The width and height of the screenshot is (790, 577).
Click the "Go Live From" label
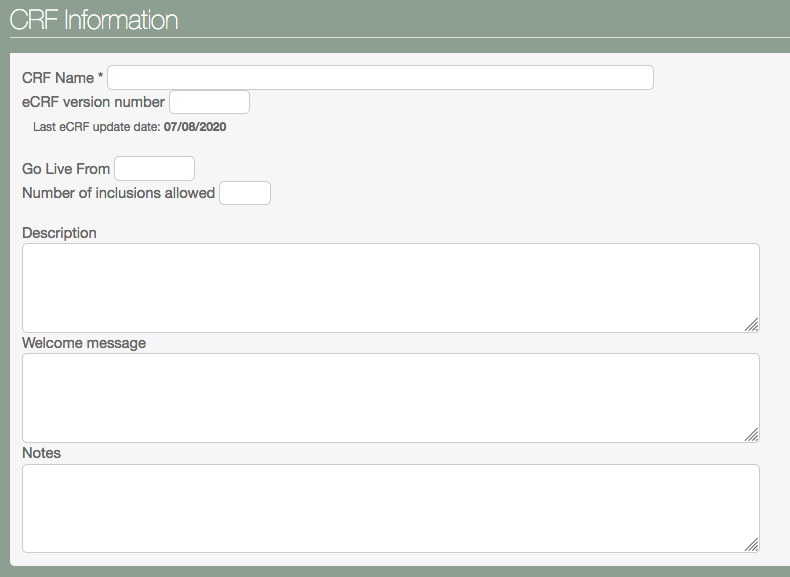click(x=66, y=169)
